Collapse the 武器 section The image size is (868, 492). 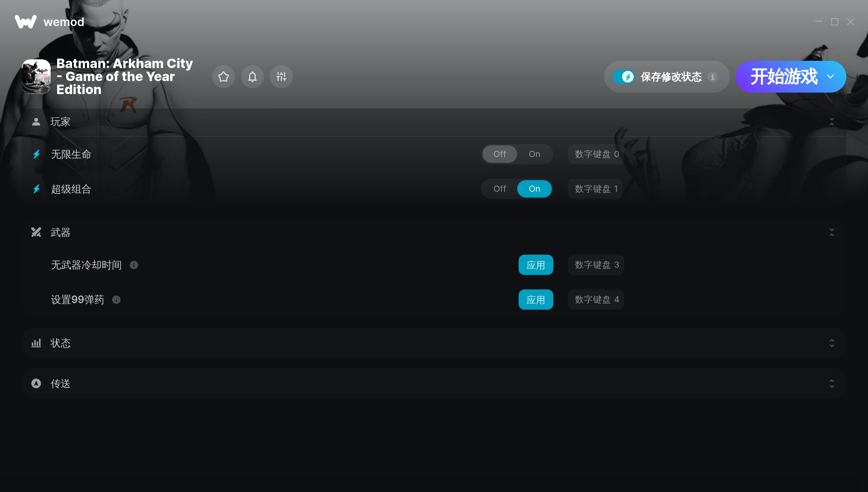(x=832, y=233)
